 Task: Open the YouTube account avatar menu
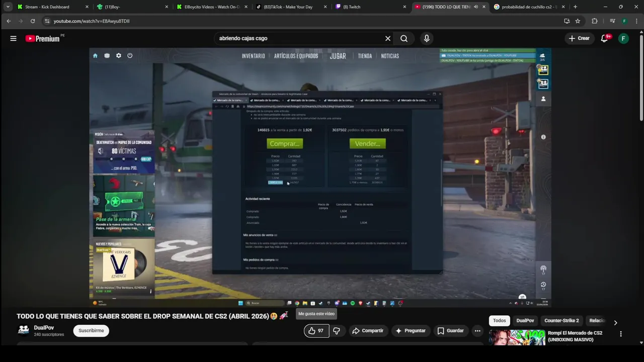coord(623,38)
